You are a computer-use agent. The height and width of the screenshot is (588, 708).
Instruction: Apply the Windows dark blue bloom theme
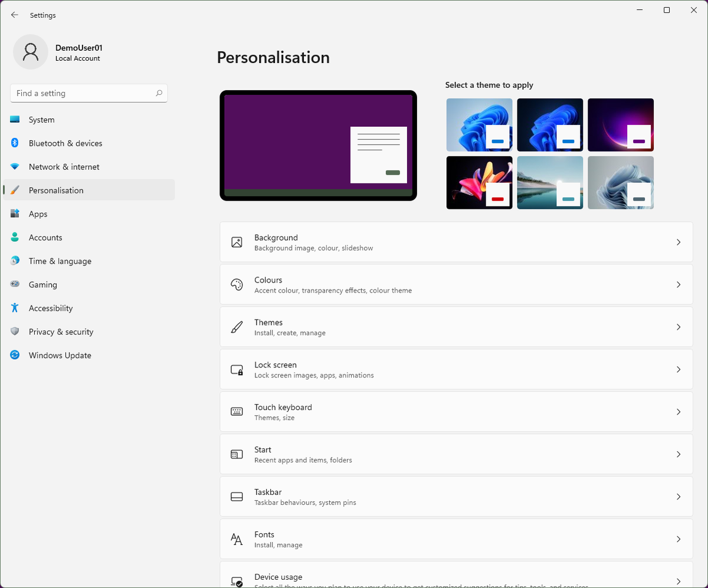tap(550, 125)
